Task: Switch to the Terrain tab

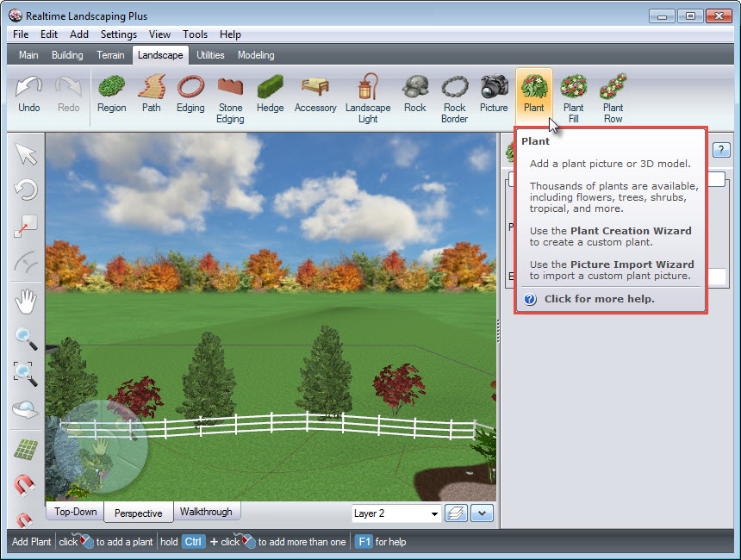Action: point(110,55)
